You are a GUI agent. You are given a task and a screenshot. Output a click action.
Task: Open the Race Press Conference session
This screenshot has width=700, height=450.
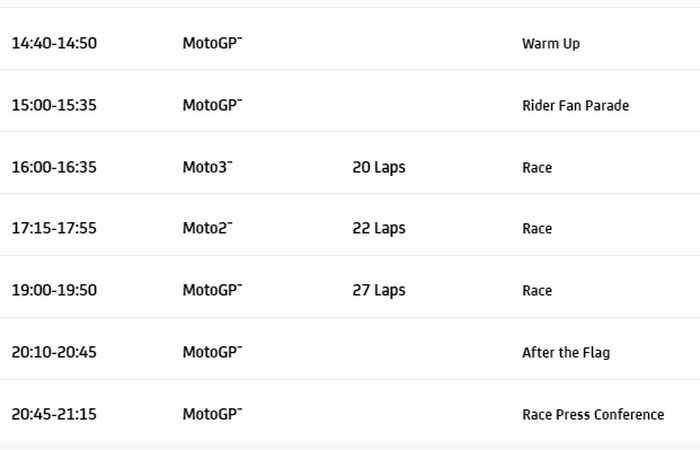pyautogui.click(x=592, y=415)
